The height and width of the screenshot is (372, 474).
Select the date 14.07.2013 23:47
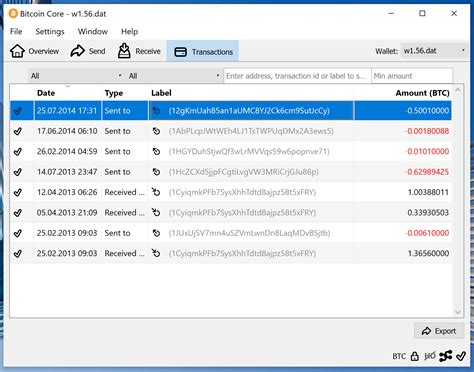click(67, 172)
